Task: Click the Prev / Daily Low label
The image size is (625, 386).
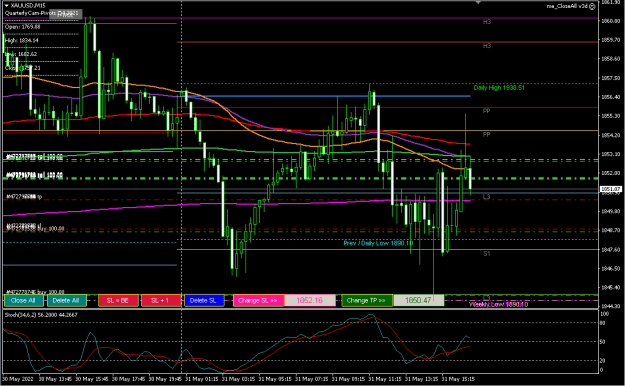Action: pyautogui.click(x=378, y=243)
